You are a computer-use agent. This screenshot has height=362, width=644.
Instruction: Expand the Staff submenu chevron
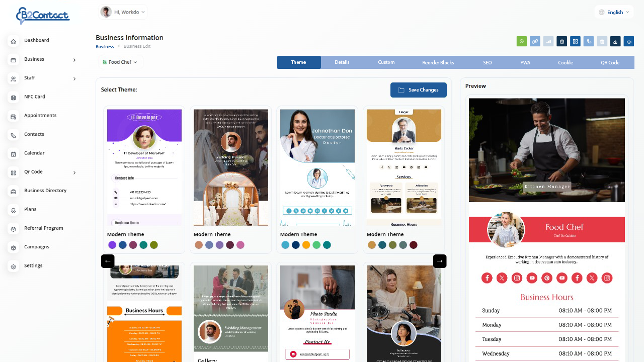pyautogui.click(x=74, y=78)
